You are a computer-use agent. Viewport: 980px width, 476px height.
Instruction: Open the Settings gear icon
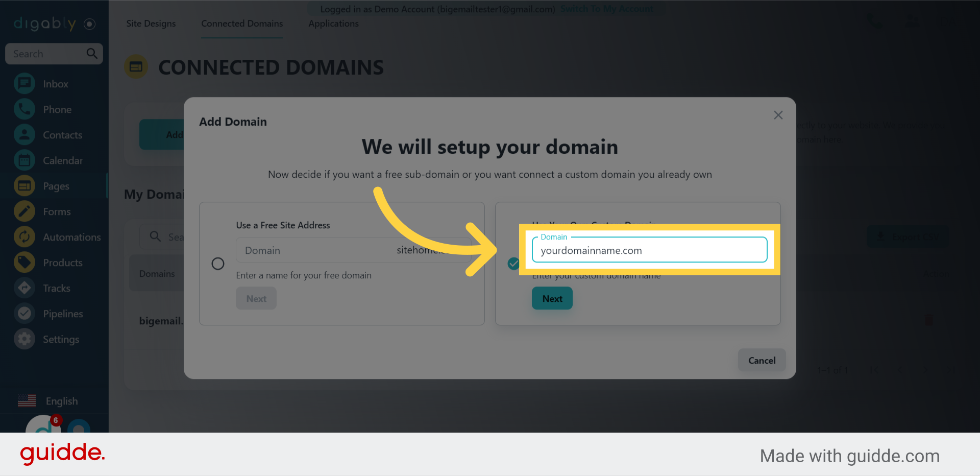(24, 339)
